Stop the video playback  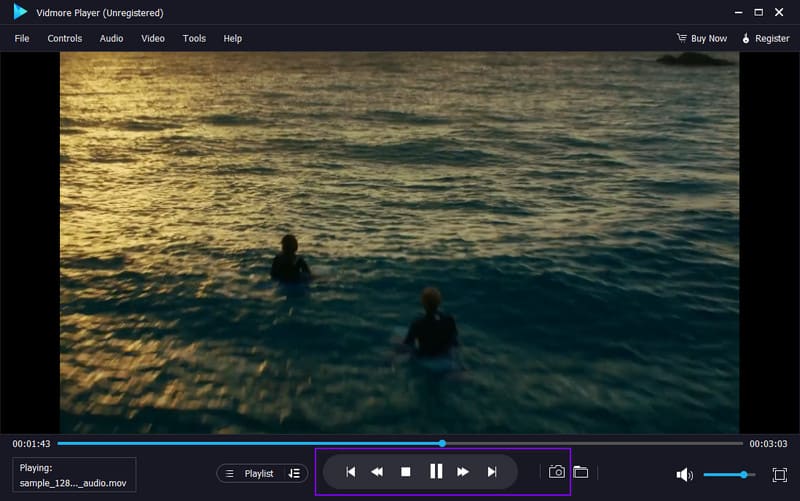coord(406,472)
